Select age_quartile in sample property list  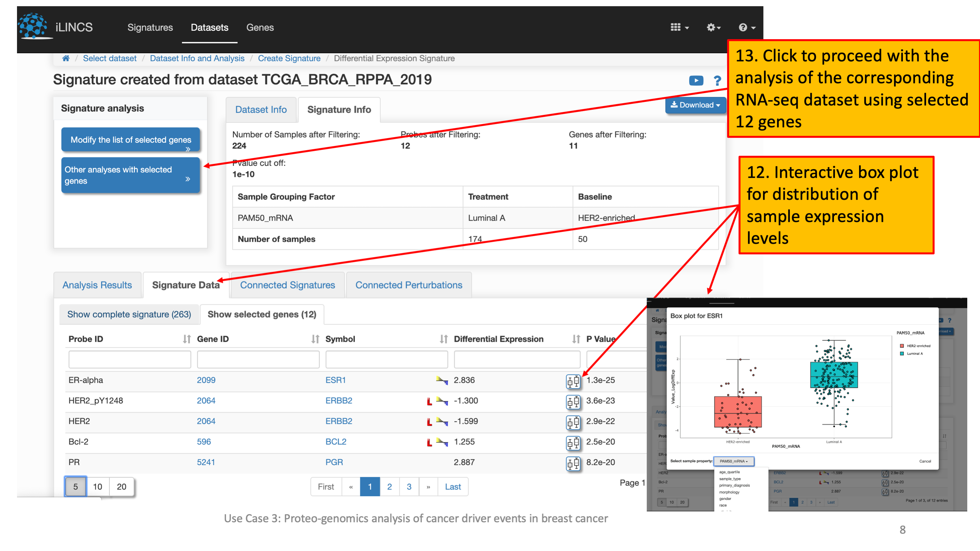click(x=729, y=472)
